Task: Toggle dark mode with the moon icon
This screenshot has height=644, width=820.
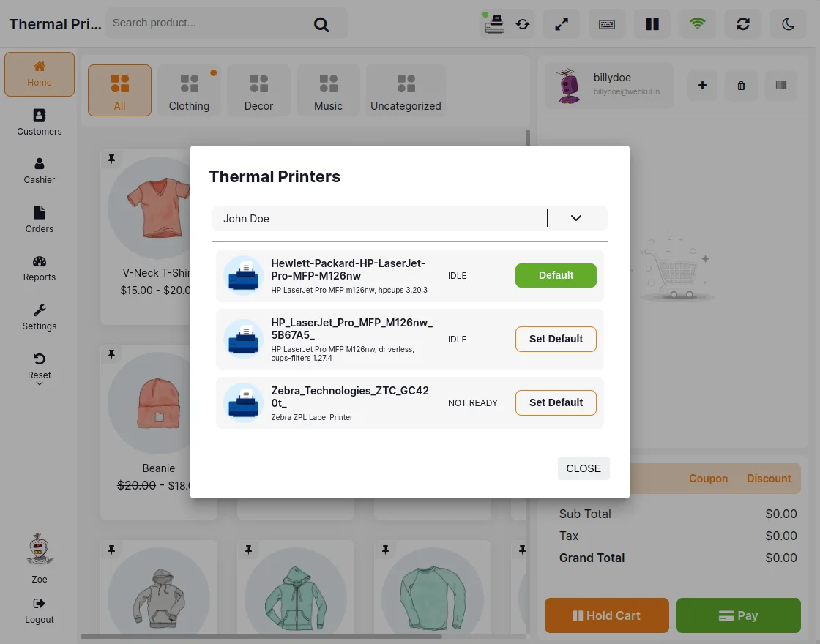Action: click(x=788, y=23)
